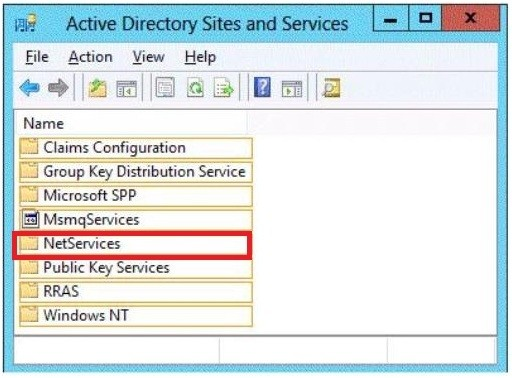Select the Group Key Distribution Service folder icon
This screenshot has width=512, height=378.
(29, 171)
